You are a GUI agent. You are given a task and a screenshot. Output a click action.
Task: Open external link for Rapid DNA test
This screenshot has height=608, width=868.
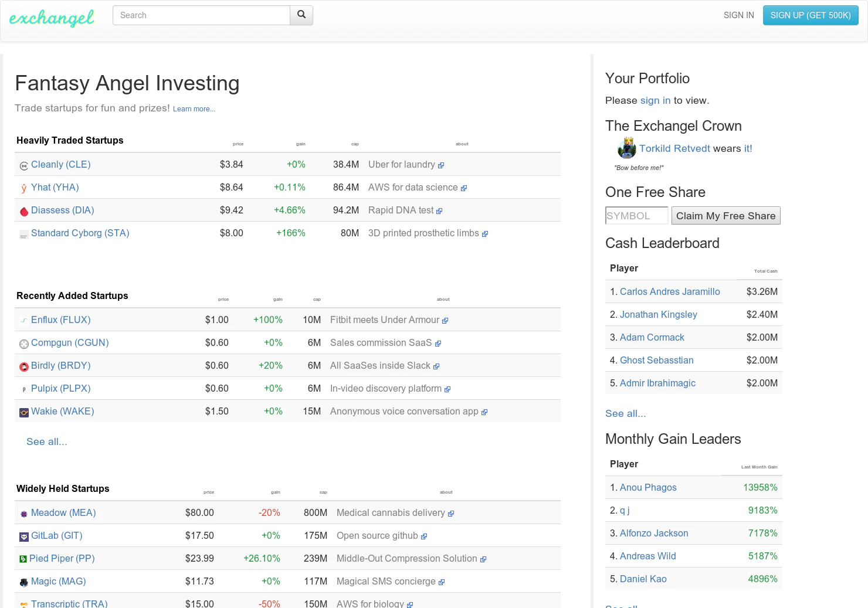coord(439,212)
